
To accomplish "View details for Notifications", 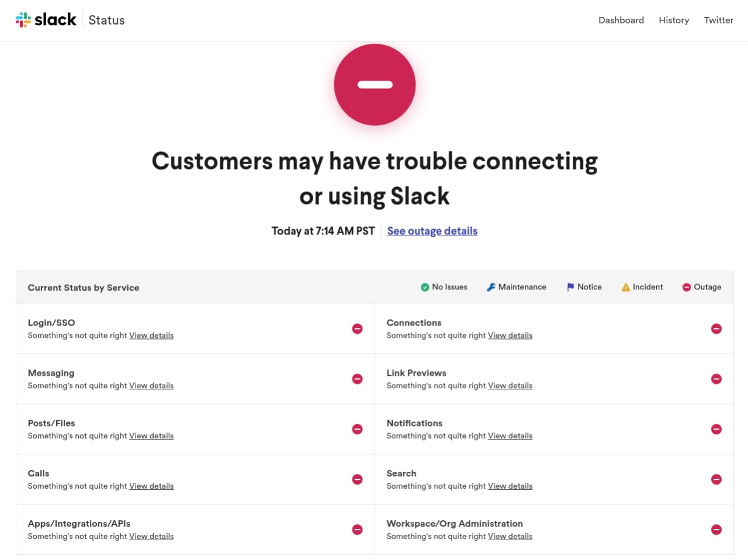I will [510, 436].
